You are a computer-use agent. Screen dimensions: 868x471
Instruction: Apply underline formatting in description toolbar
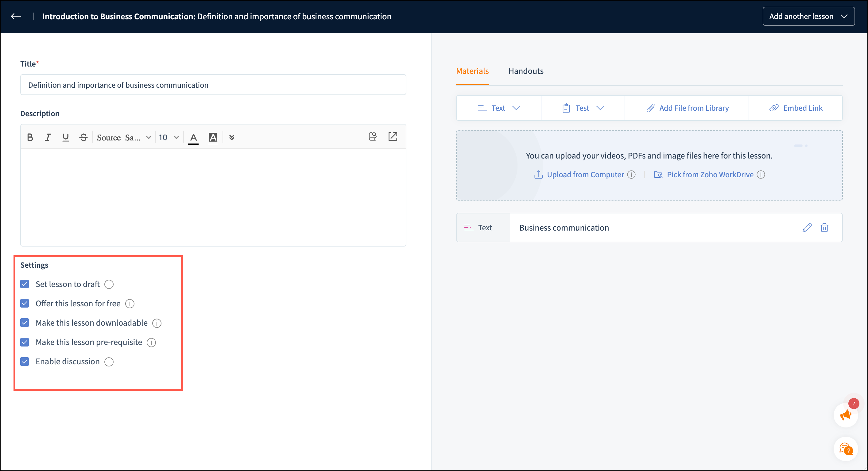point(65,137)
